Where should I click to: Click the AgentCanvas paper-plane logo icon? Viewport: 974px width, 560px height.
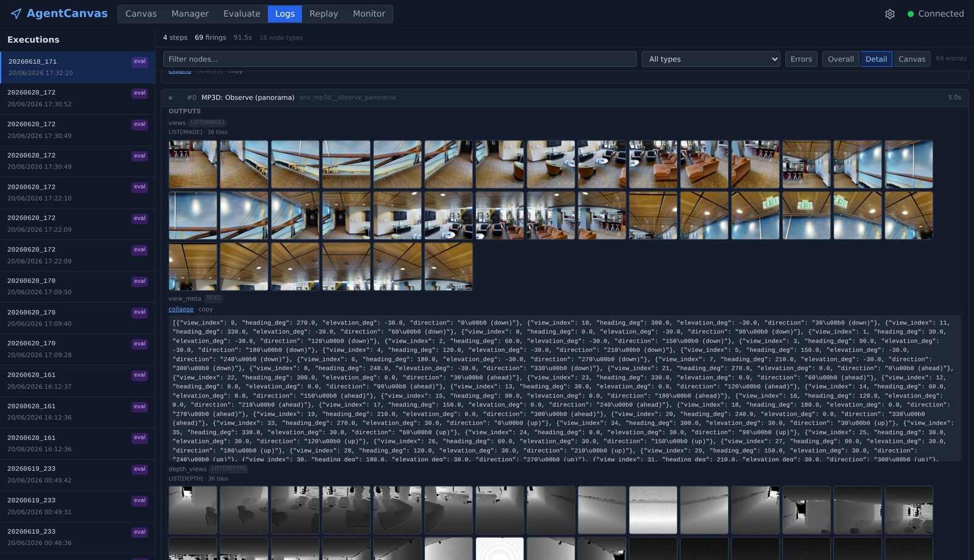[x=16, y=13]
